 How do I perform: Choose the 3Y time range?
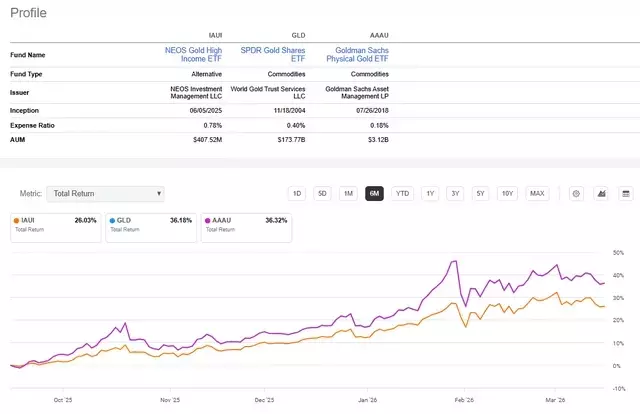455,193
